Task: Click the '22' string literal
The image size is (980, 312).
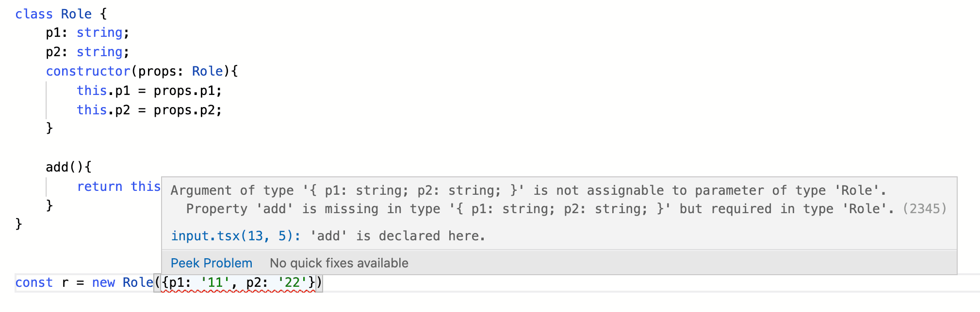Action: point(292,282)
